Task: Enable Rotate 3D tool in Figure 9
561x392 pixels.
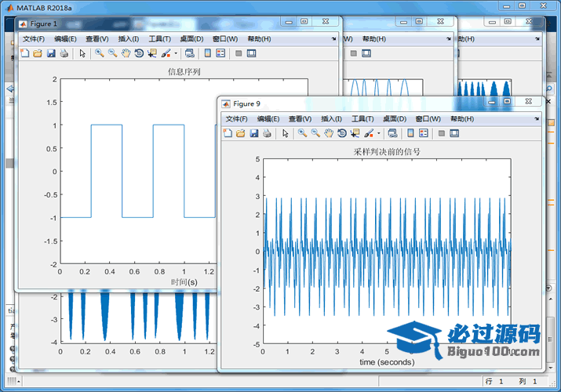Action: (x=342, y=133)
